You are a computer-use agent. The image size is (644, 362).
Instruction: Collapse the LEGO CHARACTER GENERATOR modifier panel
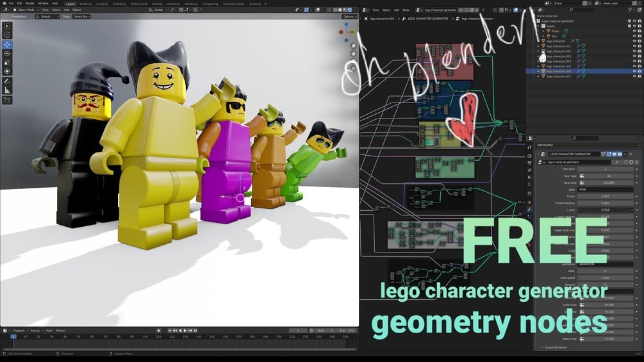[538, 154]
